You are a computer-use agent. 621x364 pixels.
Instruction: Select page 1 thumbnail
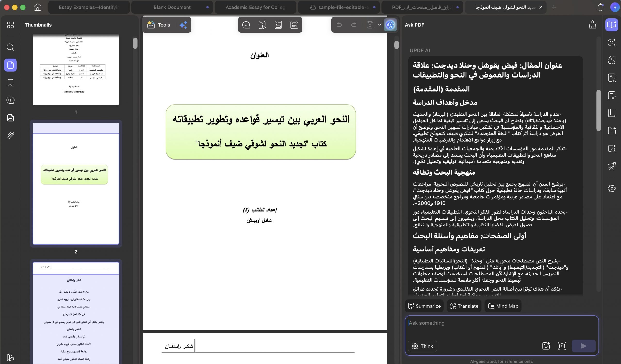tap(76, 70)
